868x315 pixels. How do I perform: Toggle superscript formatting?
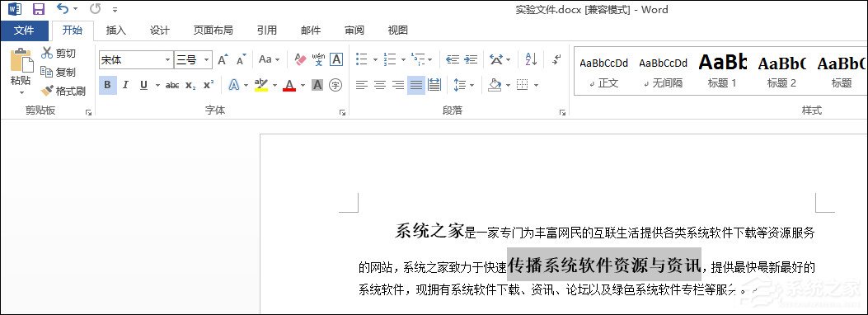[209, 85]
